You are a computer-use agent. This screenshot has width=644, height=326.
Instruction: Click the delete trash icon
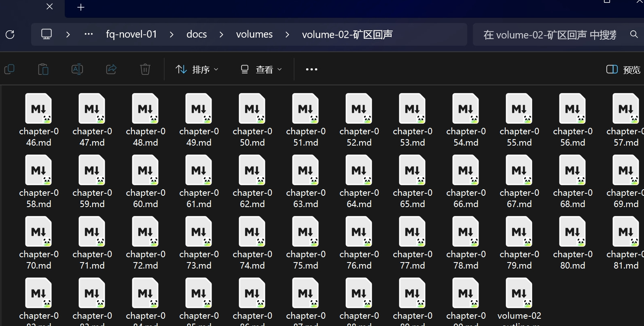[x=145, y=69]
